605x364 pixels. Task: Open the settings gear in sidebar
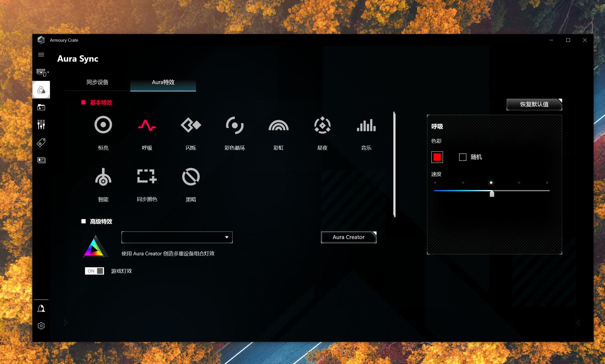point(41,326)
